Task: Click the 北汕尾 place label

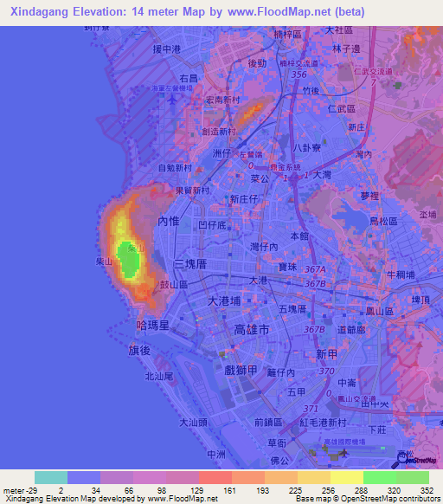Action: point(159,376)
